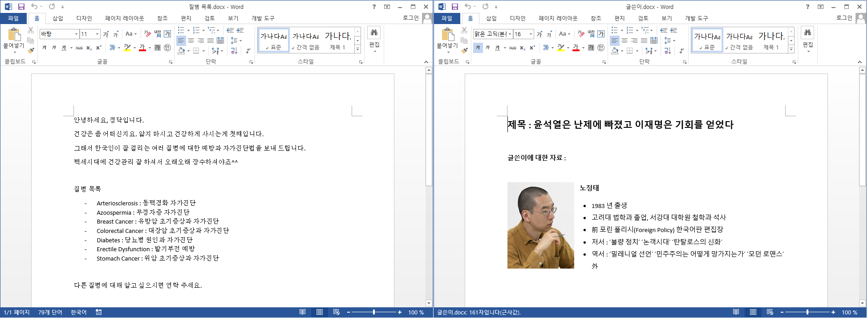Open Help question mark in right window
868x318 pixels.
[807, 7]
